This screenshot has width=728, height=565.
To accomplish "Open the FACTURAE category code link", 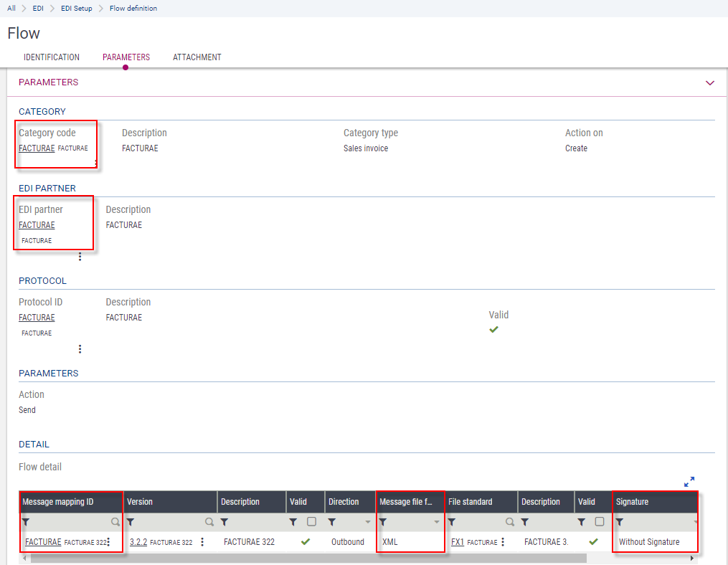I will [37, 148].
